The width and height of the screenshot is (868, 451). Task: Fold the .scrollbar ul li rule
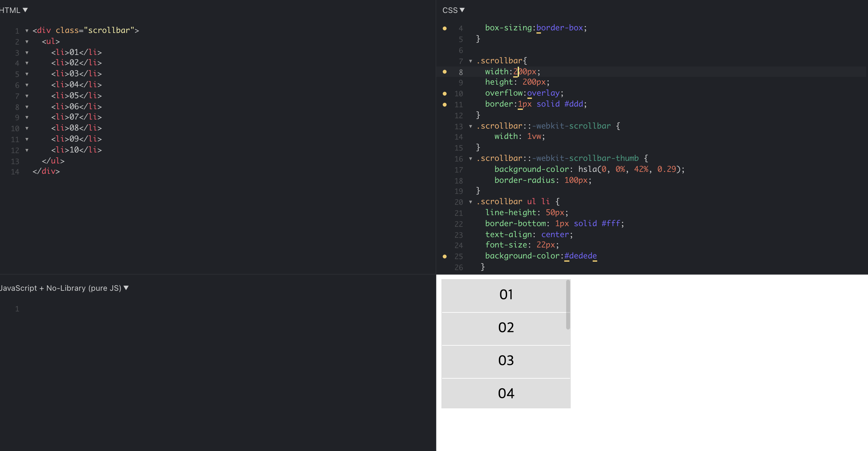(x=471, y=202)
